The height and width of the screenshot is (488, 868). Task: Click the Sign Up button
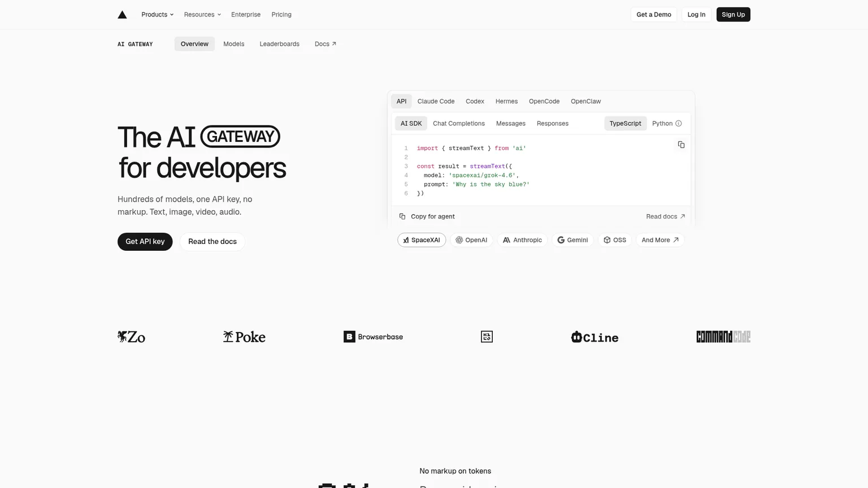(733, 15)
